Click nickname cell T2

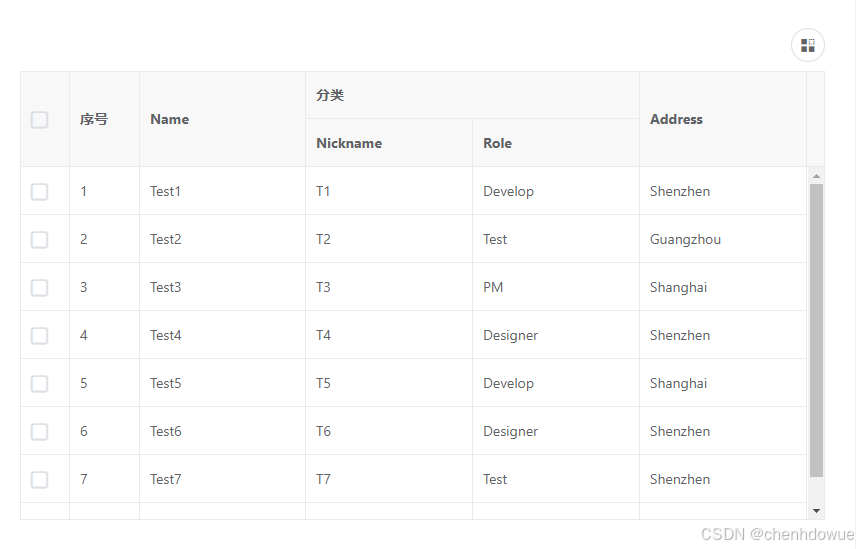point(389,239)
